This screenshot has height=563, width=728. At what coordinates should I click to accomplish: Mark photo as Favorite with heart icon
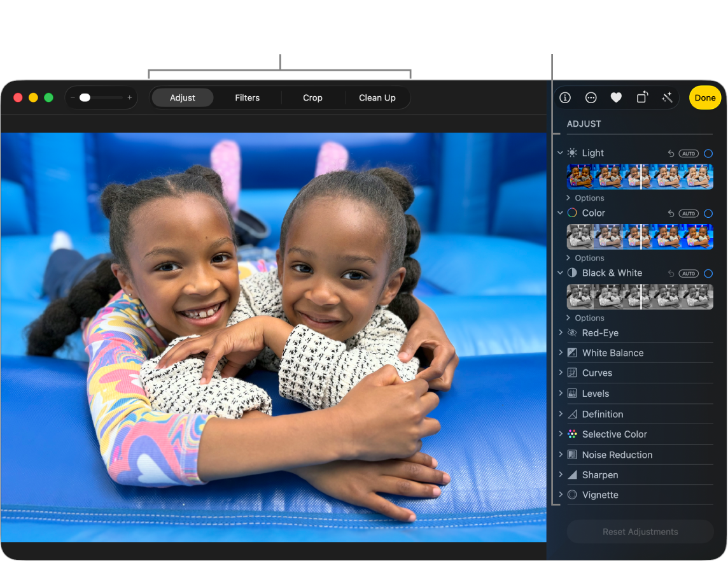click(616, 97)
